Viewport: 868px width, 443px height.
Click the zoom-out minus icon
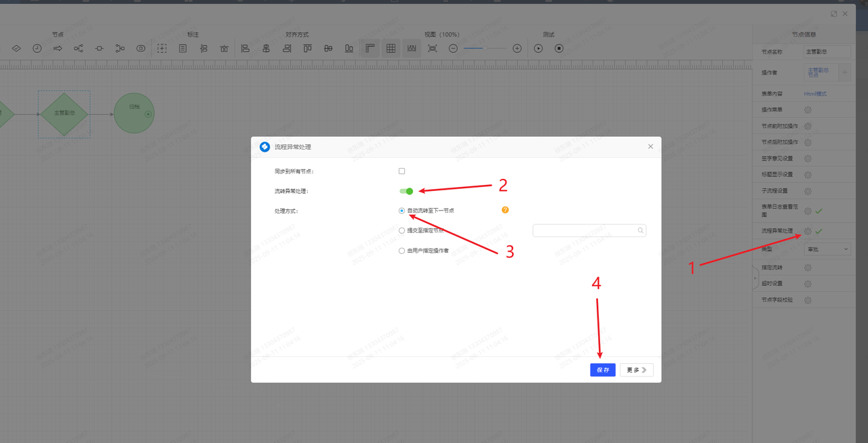pos(453,49)
